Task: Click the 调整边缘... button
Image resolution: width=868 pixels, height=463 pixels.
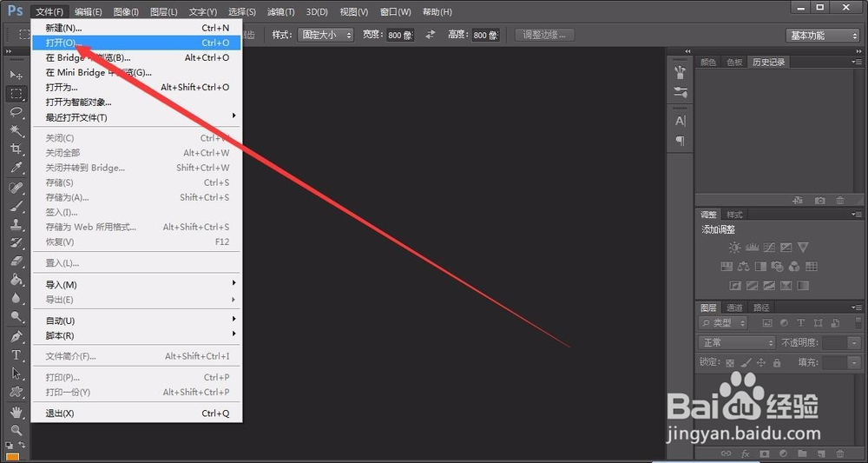Action: click(x=545, y=35)
